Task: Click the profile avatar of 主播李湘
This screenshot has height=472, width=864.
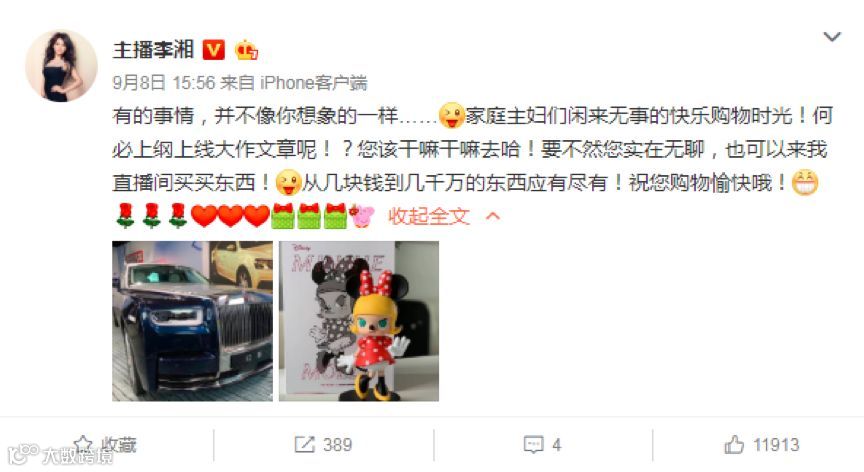Action: click(x=61, y=66)
